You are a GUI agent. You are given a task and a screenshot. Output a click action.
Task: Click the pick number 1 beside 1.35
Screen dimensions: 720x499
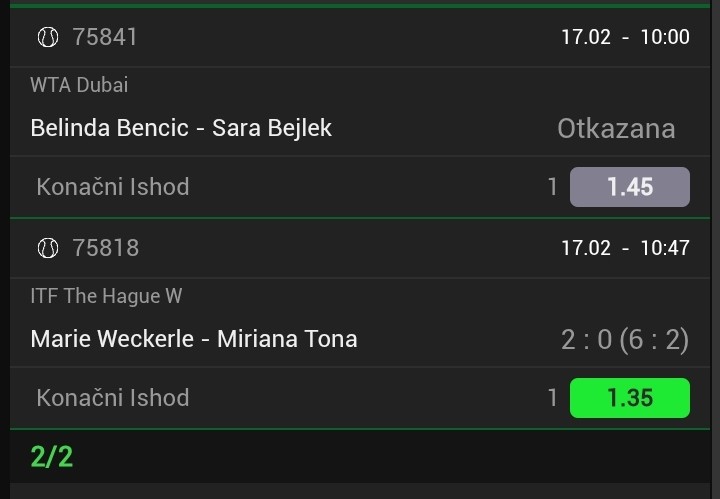(553, 398)
